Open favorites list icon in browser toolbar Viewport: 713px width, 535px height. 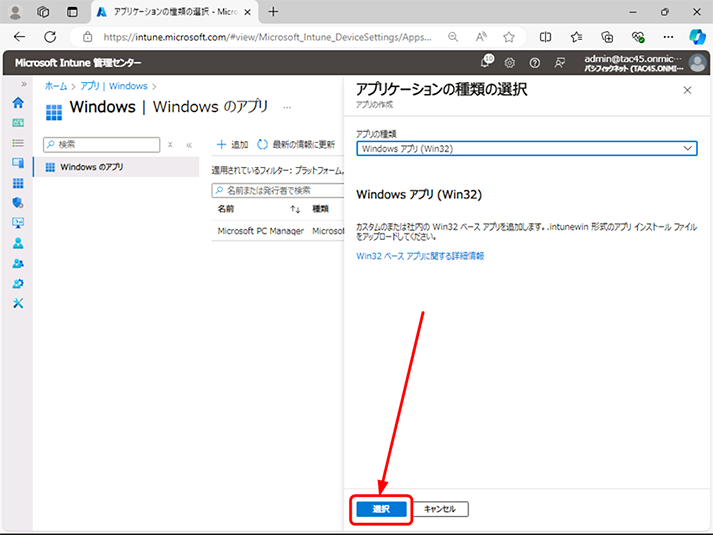[576, 37]
